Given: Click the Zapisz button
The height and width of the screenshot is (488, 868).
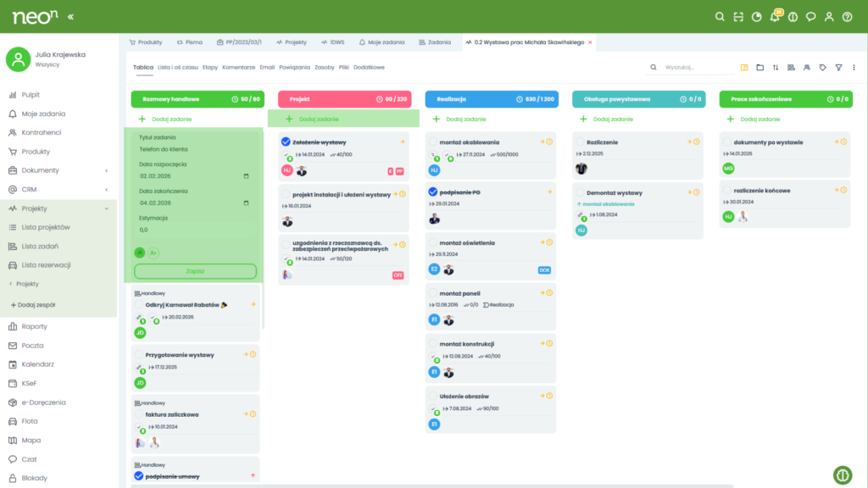Looking at the screenshot, I should (x=195, y=271).
